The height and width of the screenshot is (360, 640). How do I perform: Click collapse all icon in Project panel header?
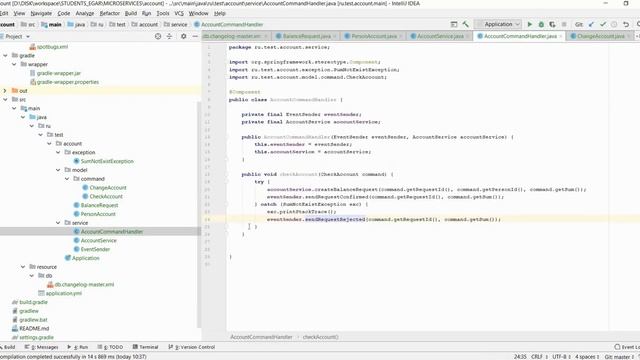point(169,36)
